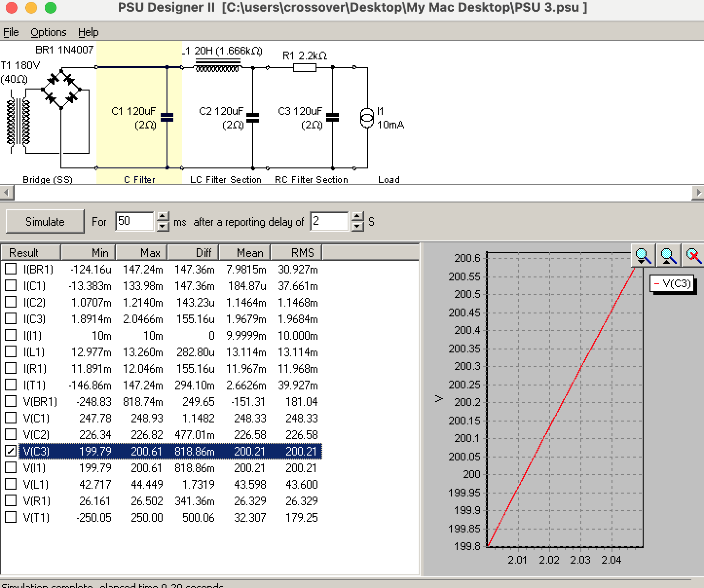Click the Max column header
This screenshot has width=704, height=588.
(142, 253)
